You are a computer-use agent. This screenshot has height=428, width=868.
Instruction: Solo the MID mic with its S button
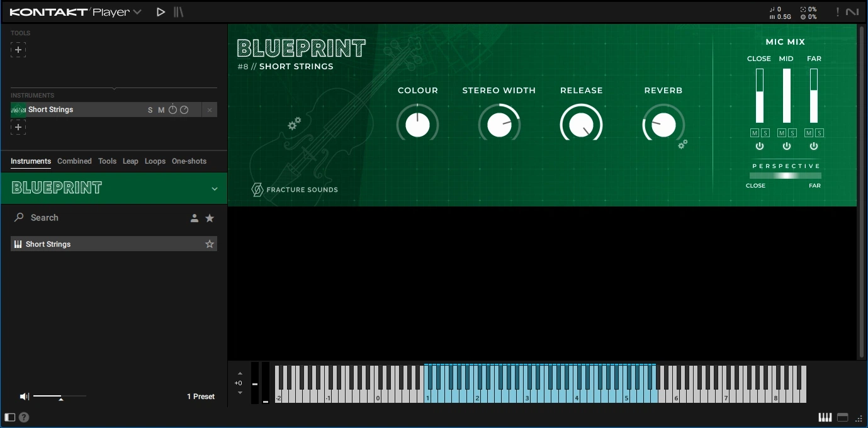point(792,133)
